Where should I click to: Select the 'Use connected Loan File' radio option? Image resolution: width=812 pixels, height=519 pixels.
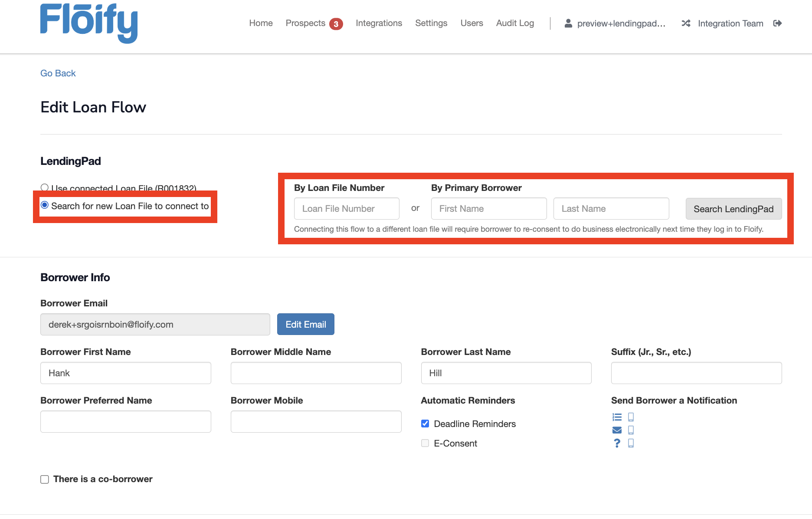(45, 187)
